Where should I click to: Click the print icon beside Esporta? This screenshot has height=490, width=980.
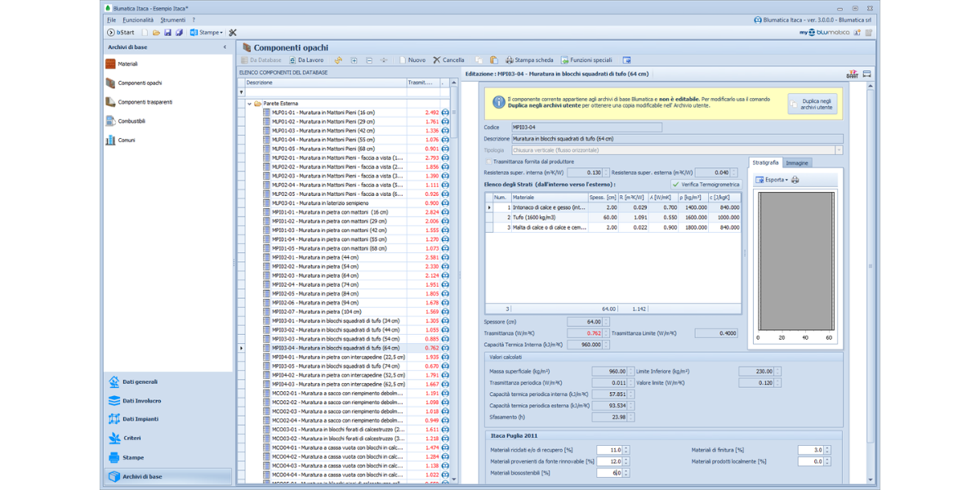[x=795, y=180]
